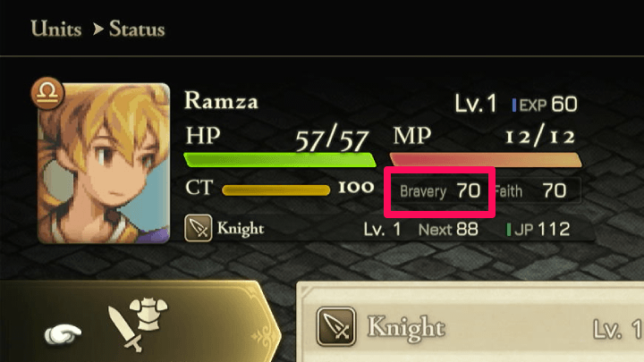The width and height of the screenshot is (644, 362).
Task: Select Ramza's character portrait
Action: [x=104, y=163]
